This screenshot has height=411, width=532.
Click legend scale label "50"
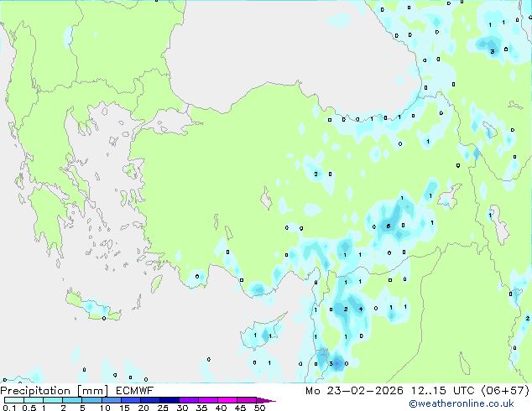259,408
